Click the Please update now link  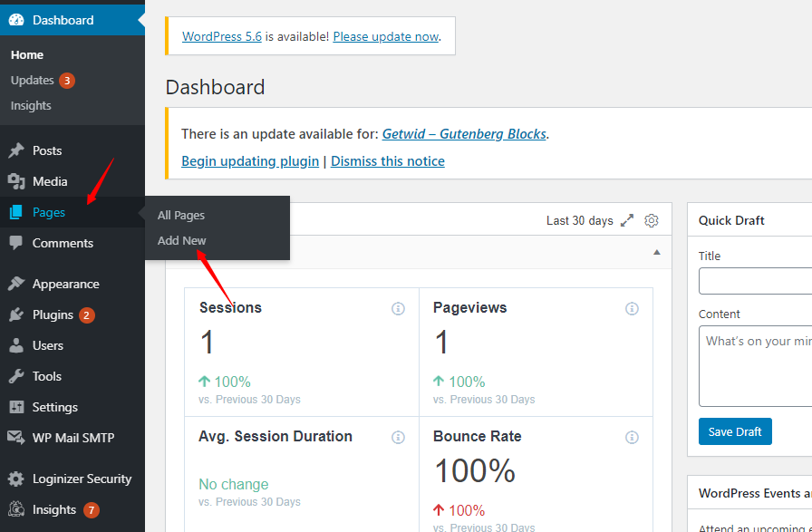point(385,36)
